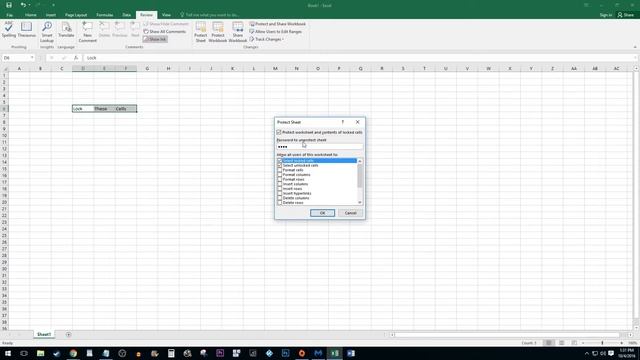Viewport: 640px width, 360px height.
Task: Select the Sheet1 tab
Action: coord(44,334)
